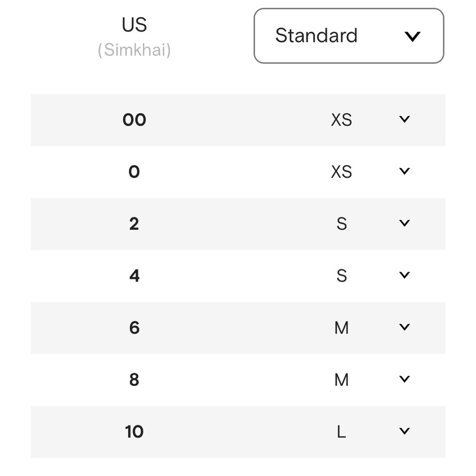
Task: Expand the size 4 row chevron
Action: coord(404,275)
